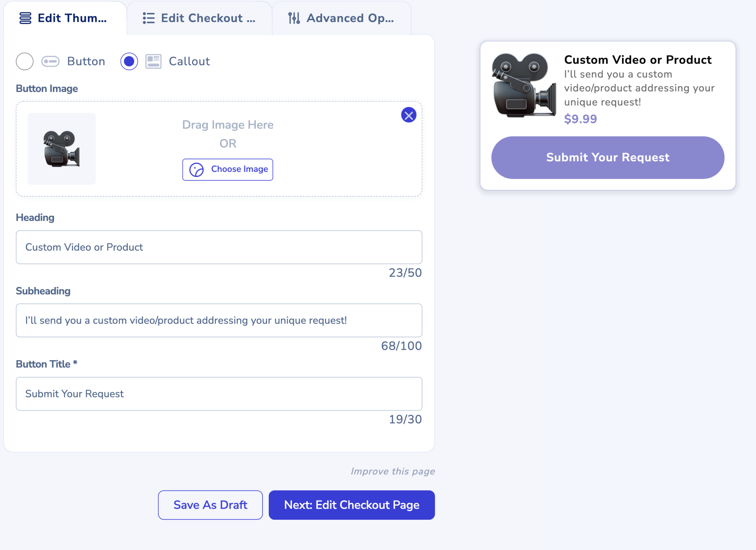The width and height of the screenshot is (756, 550).
Task: Edit the Subheading text field
Action: tap(219, 320)
